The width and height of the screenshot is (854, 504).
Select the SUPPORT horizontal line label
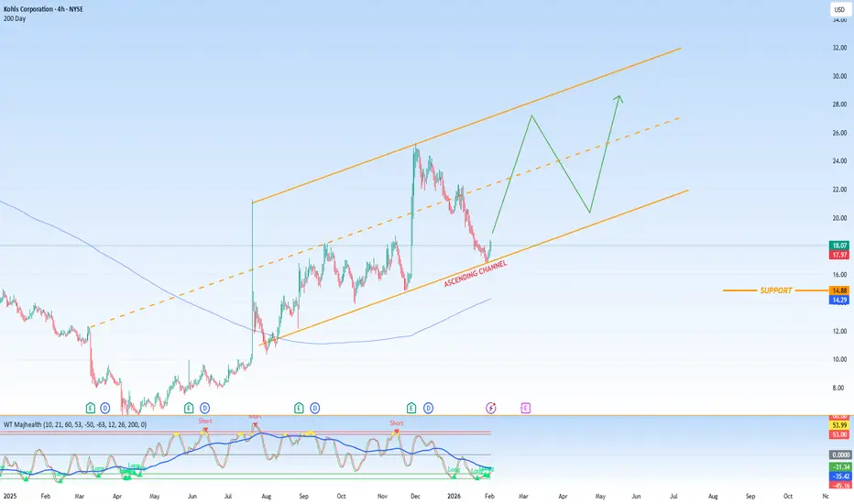(x=775, y=290)
